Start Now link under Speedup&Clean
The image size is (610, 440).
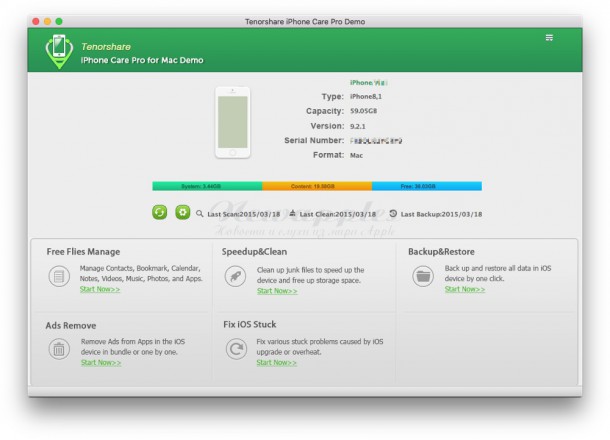click(277, 291)
